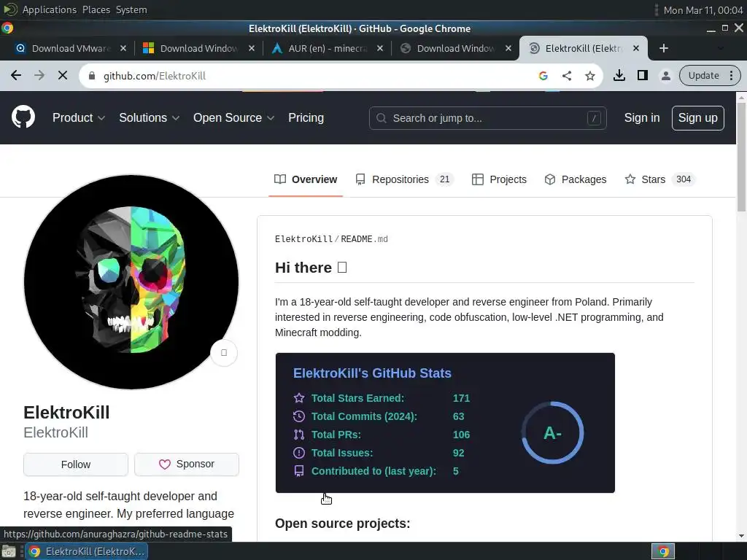The image size is (747, 560).
Task: Open tab search dropdown arrow
Action: tap(720, 48)
